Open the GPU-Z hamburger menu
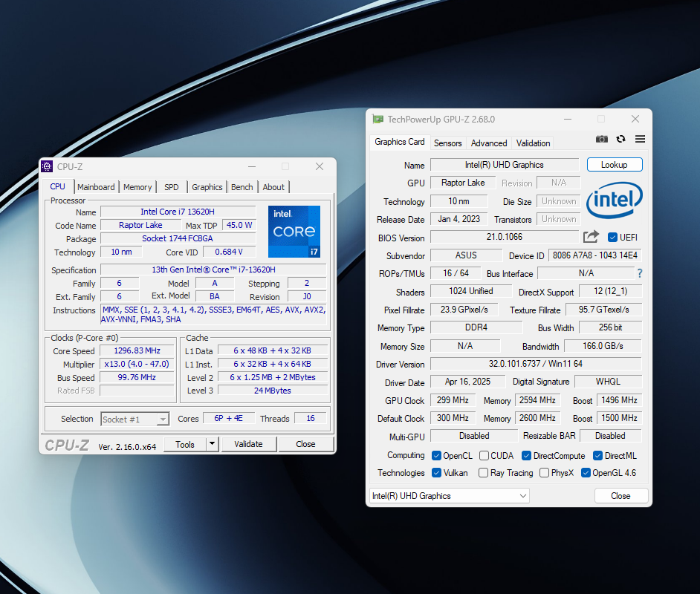This screenshot has height=594, width=700. point(640,140)
